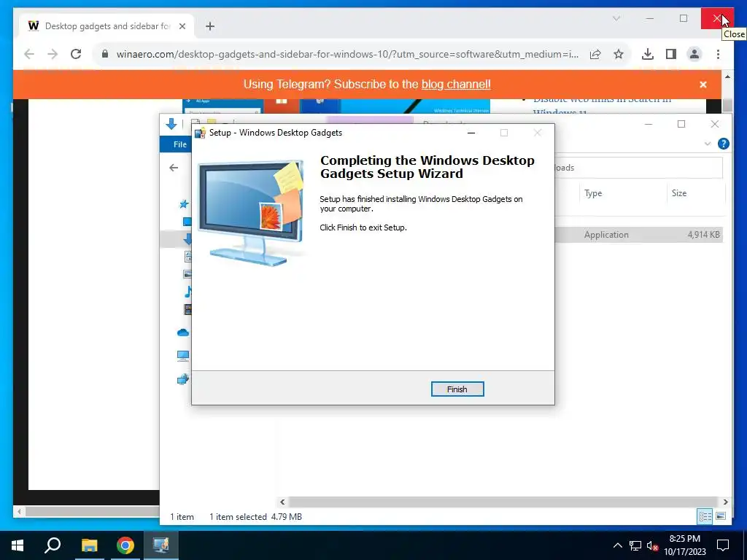Select the Application file row
Image resolution: width=747 pixels, height=560 pixels.
pyautogui.click(x=639, y=235)
